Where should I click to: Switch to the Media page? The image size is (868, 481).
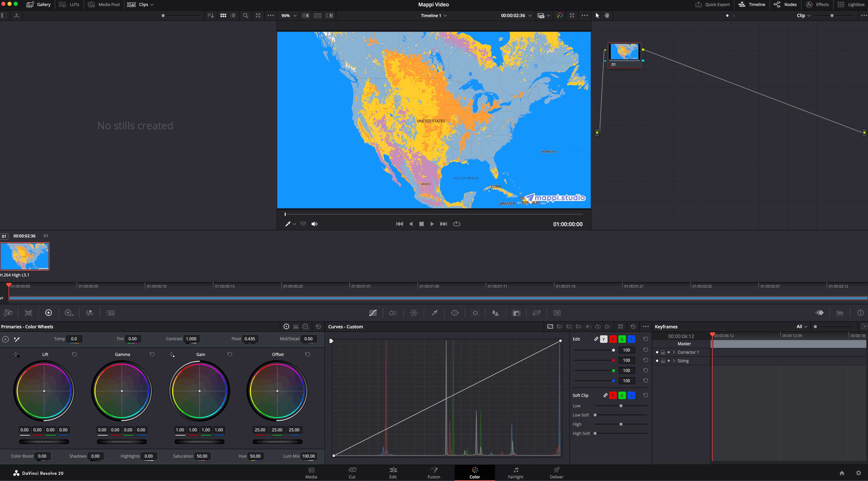click(311, 473)
